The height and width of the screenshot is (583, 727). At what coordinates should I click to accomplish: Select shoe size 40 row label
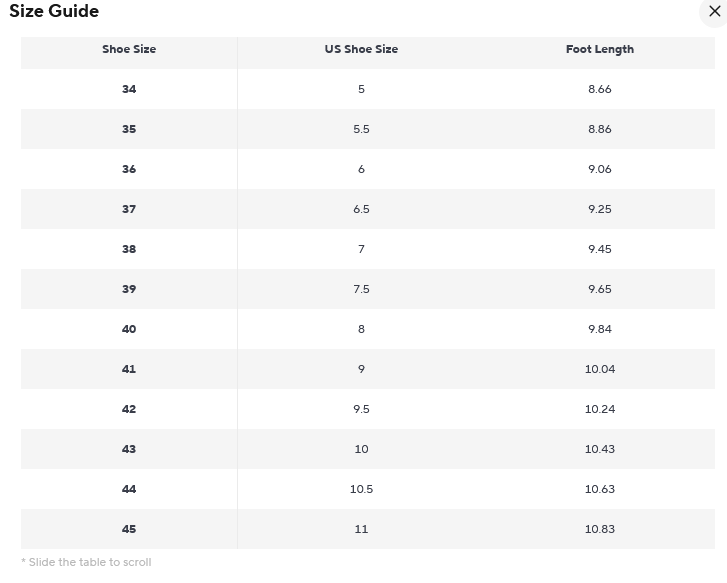click(x=129, y=329)
